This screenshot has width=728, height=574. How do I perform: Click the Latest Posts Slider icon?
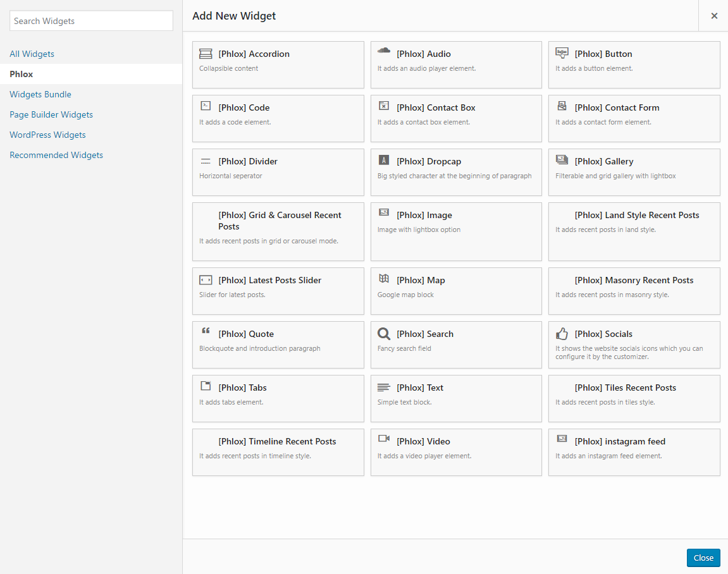coord(206,280)
